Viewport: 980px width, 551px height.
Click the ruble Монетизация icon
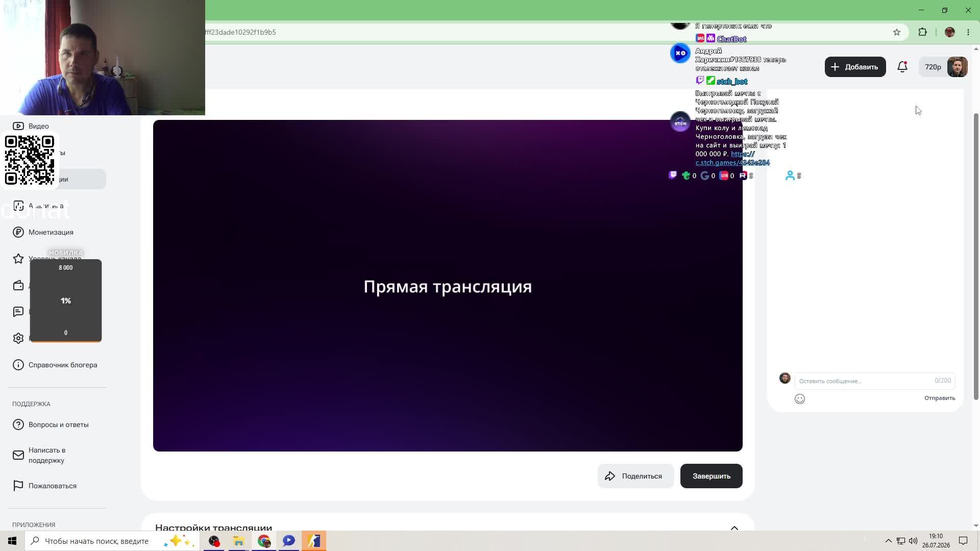pyautogui.click(x=18, y=232)
